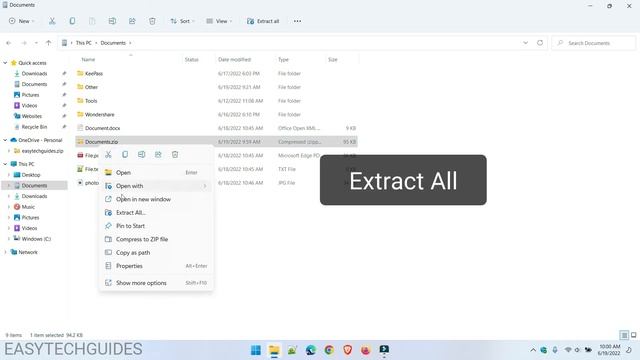The height and width of the screenshot is (360, 640).
Task: Click the Rename icon in the context menu
Action: pyautogui.click(x=142, y=154)
